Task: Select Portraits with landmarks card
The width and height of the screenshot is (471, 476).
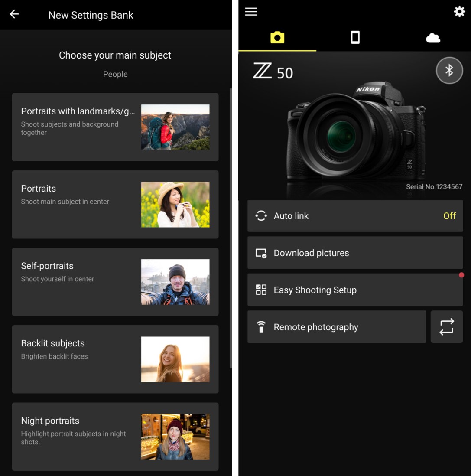Action: (x=115, y=127)
